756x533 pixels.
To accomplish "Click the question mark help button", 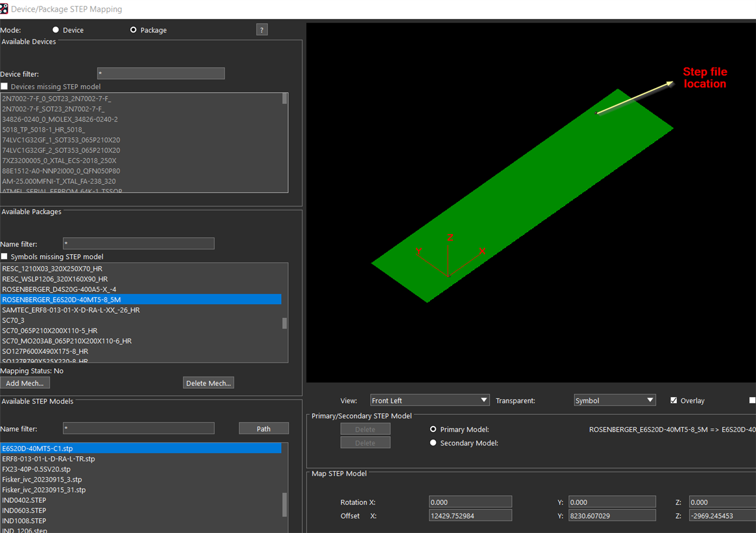I will coord(262,30).
